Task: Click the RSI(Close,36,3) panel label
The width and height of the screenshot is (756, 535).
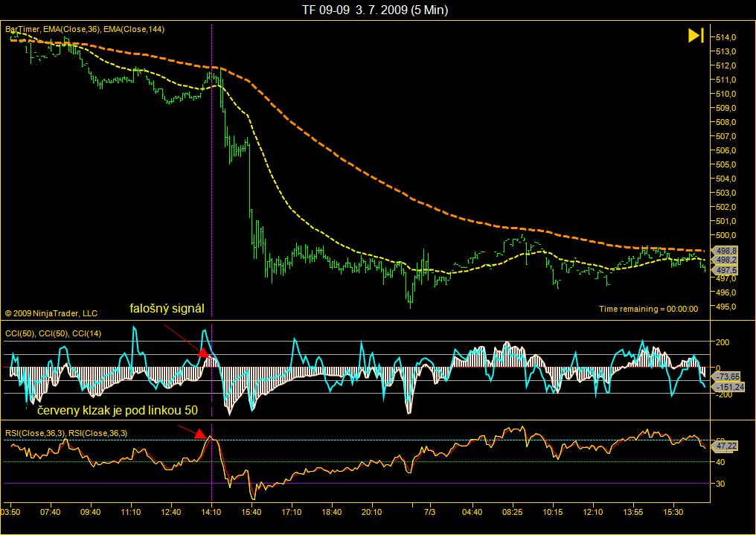Action: point(66,433)
